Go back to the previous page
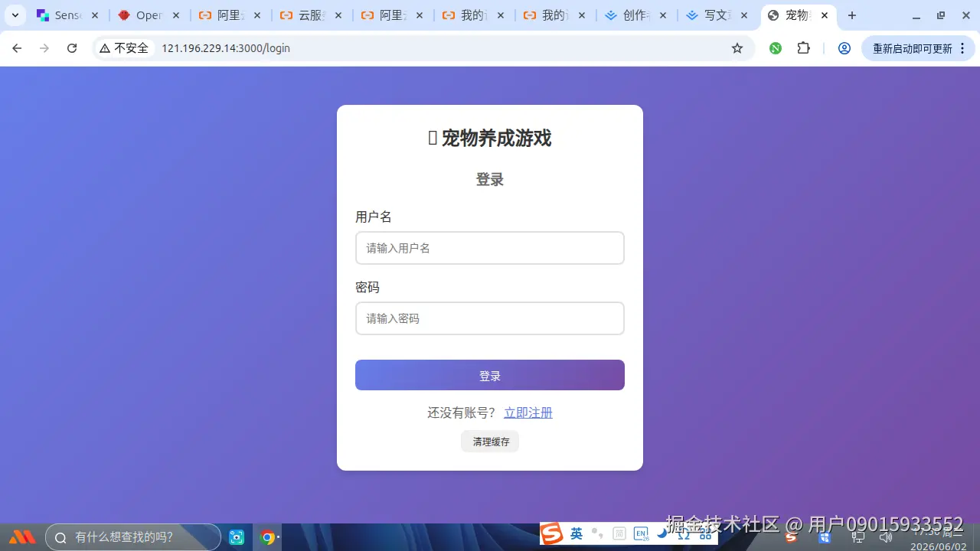 17,48
